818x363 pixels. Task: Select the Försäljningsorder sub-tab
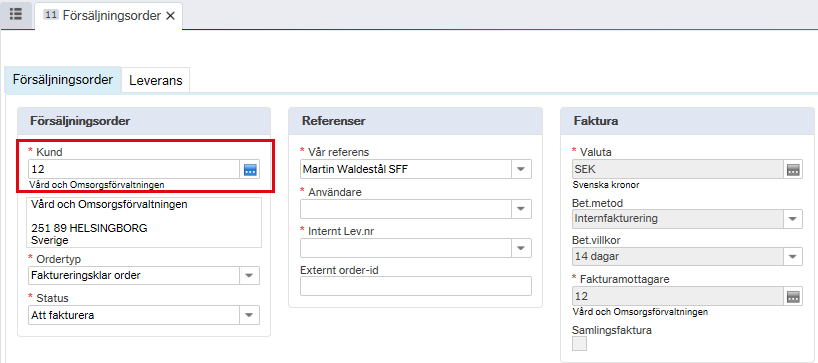[63, 80]
